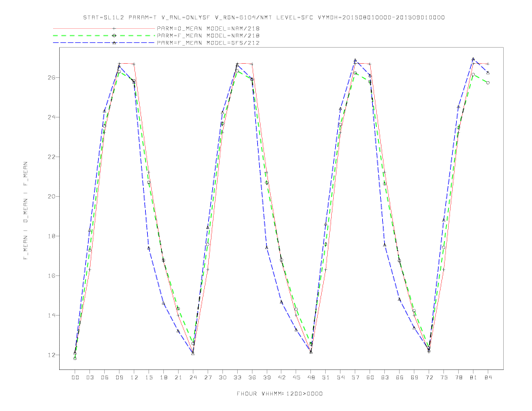Select legend entry PARM=F_MEAN MODEL=NAM/218
The width and height of the screenshot is (532, 411).
(208, 36)
